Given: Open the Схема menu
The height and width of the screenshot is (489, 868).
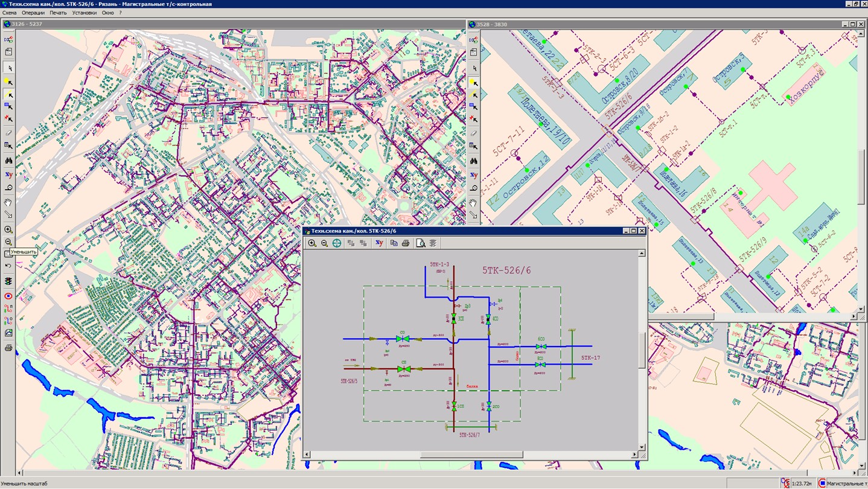Looking at the screenshot, I should [x=9, y=13].
